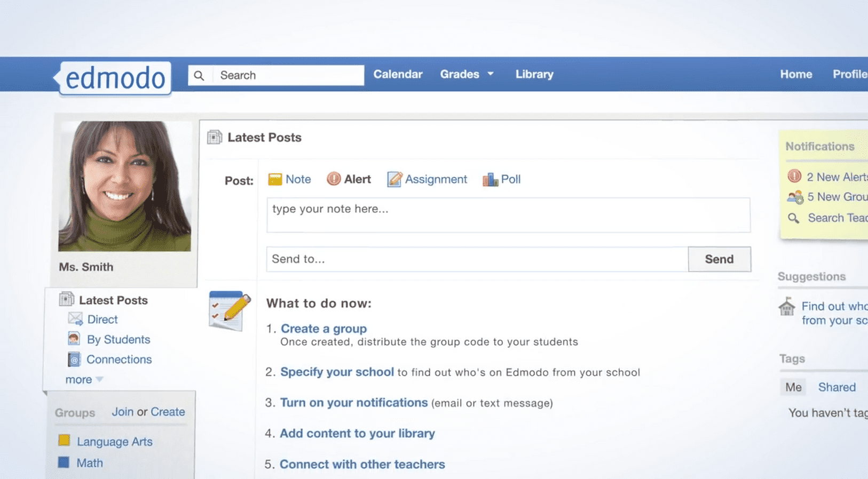This screenshot has width=868, height=479.
Task: Click the checklist pencil icon beside What to do now
Action: 230,310
